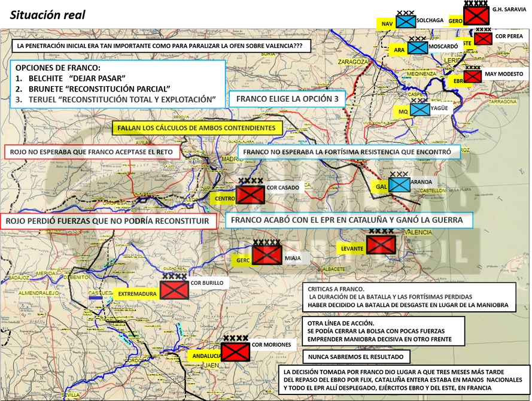This screenshot has height=401, width=532.
Task: Select the yellow LEVANTE label
Action: pyautogui.click(x=352, y=248)
